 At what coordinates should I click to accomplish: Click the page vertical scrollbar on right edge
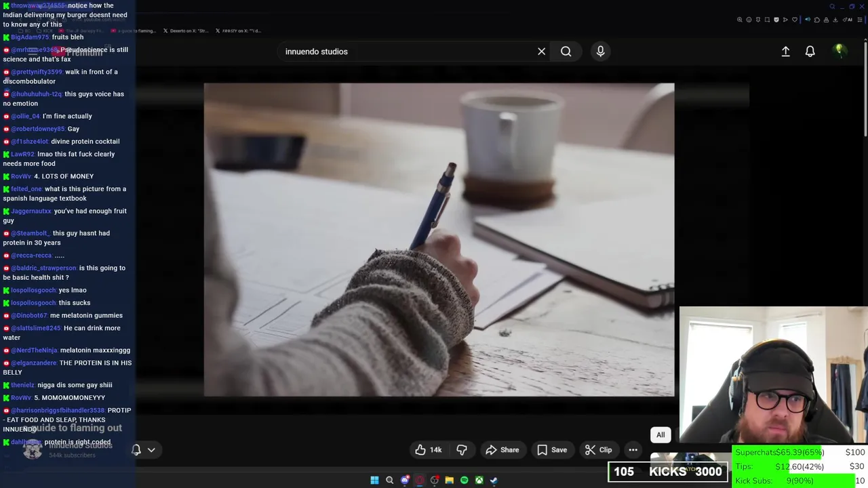point(865,88)
